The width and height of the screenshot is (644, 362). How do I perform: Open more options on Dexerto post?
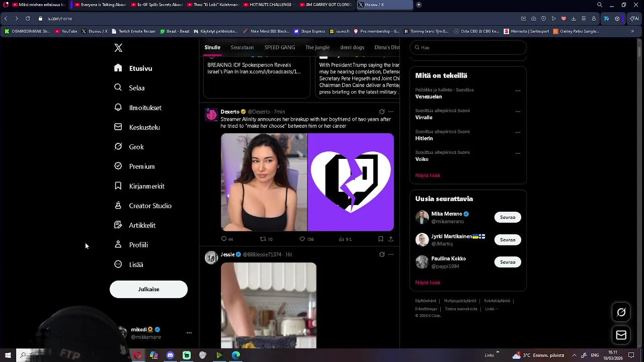[391, 112]
